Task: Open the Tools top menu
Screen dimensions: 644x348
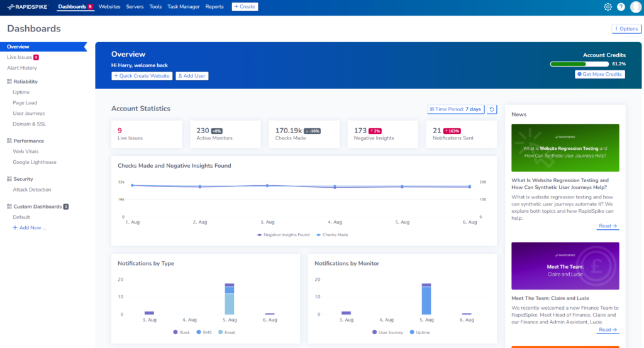Action: click(x=155, y=6)
